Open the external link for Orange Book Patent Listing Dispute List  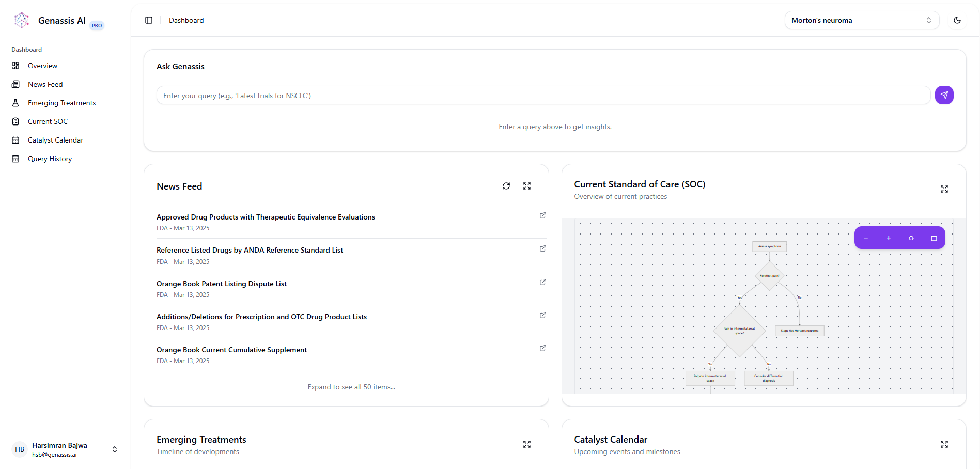pyautogui.click(x=542, y=282)
